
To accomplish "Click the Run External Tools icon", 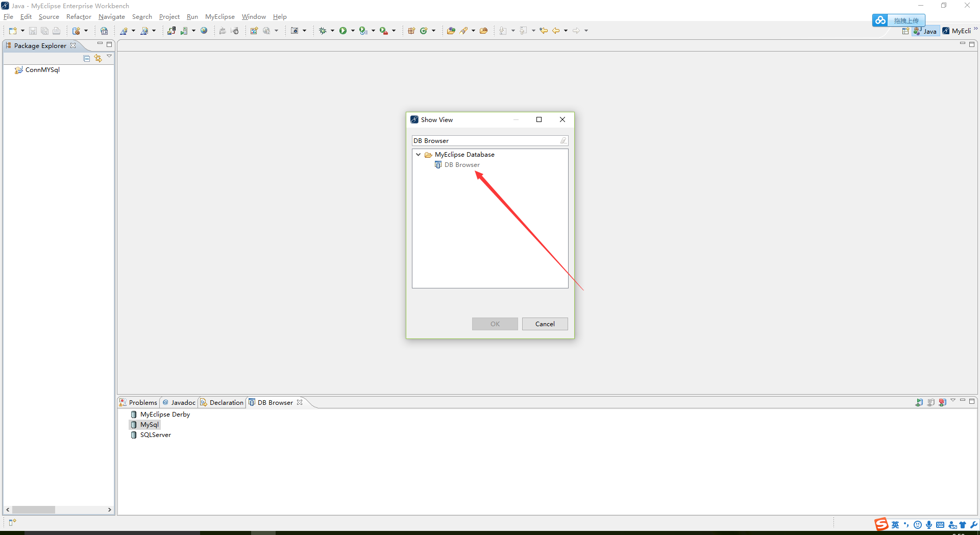I will click(383, 31).
